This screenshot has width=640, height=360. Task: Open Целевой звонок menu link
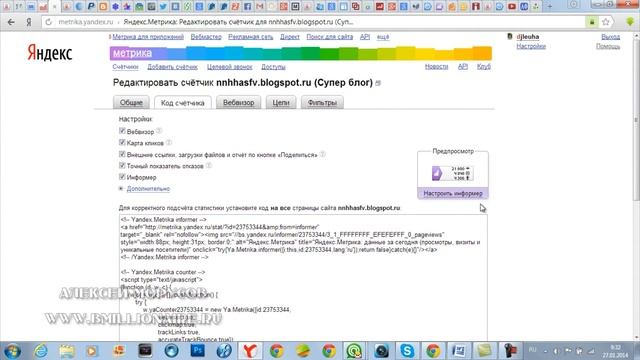coord(229,67)
